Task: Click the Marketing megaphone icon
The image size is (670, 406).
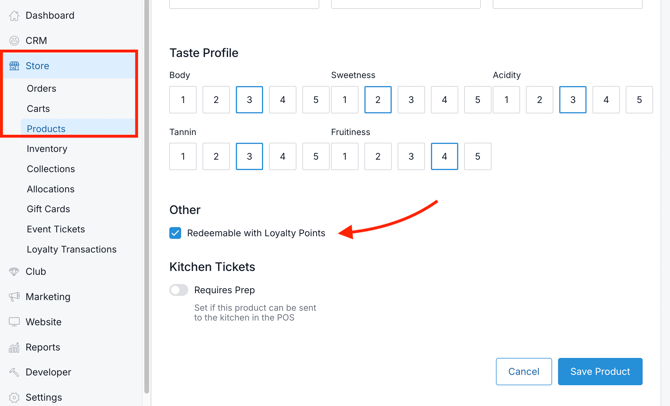Action: pyautogui.click(x=14, y=297)
